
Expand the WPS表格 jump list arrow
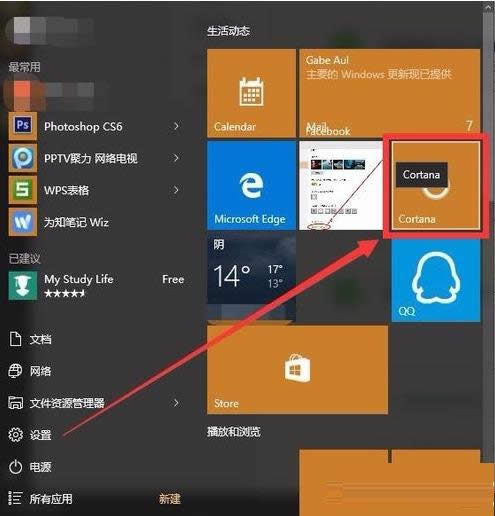point(176,190)
